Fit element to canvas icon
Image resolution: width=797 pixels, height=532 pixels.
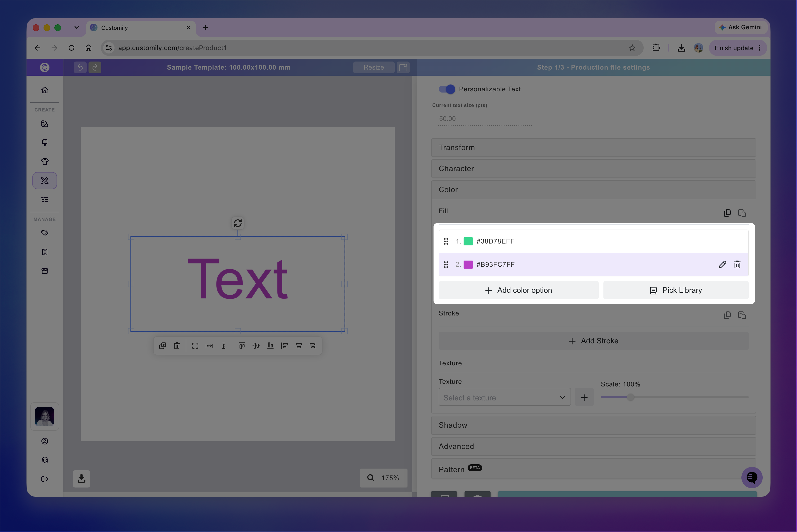195,346
